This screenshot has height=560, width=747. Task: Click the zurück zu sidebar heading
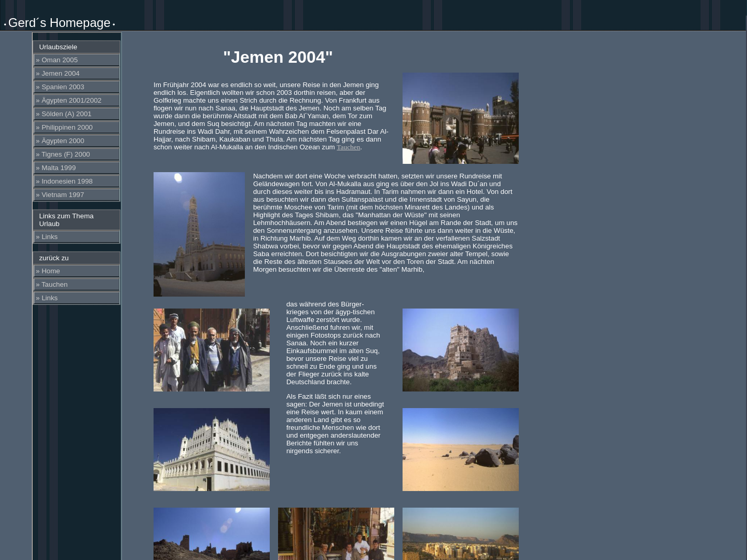tap(77, 258)
